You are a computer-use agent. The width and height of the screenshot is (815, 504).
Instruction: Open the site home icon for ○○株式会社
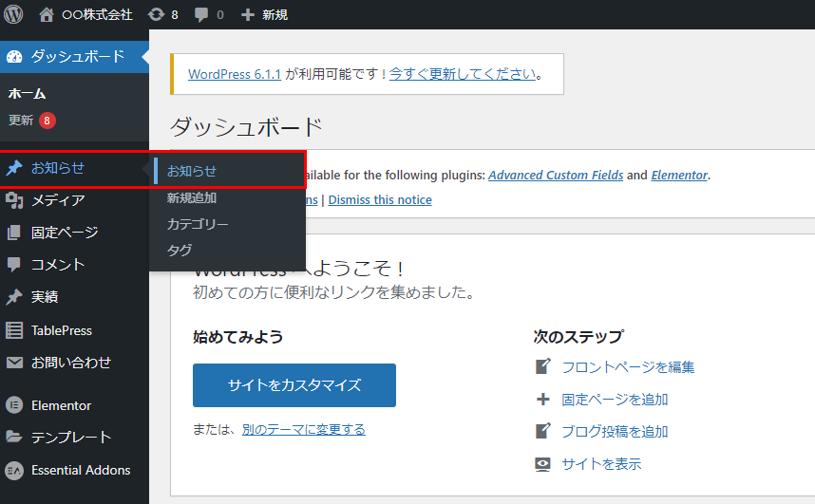click(x=47, y=14)
